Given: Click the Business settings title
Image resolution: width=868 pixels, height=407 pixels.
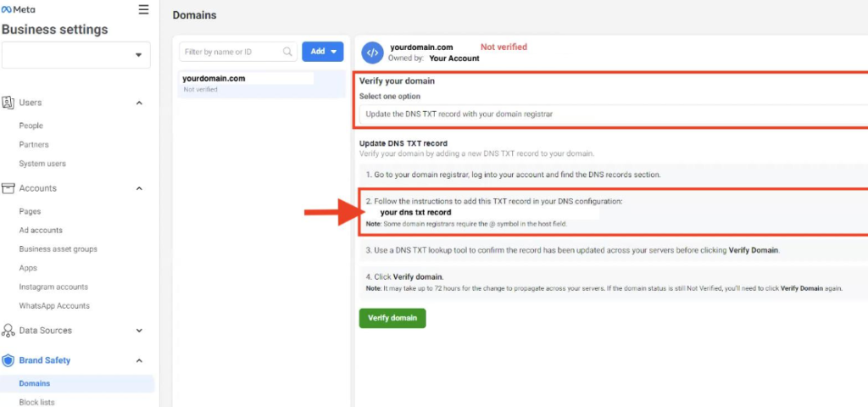Looking at the screenshot, I should point(55,30).
